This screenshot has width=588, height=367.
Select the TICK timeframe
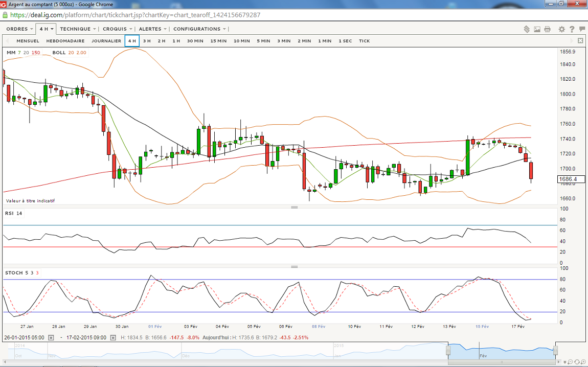[x=364, y=41]
